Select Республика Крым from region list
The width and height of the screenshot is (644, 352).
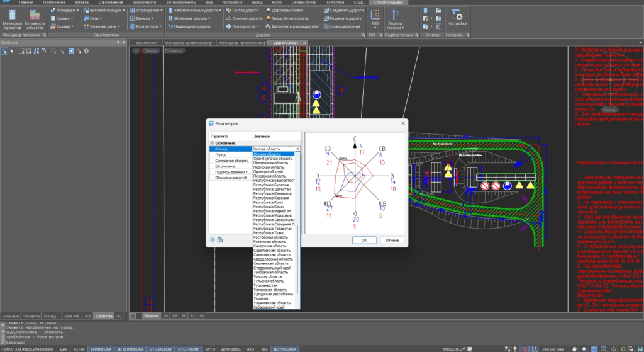point(268,207)
